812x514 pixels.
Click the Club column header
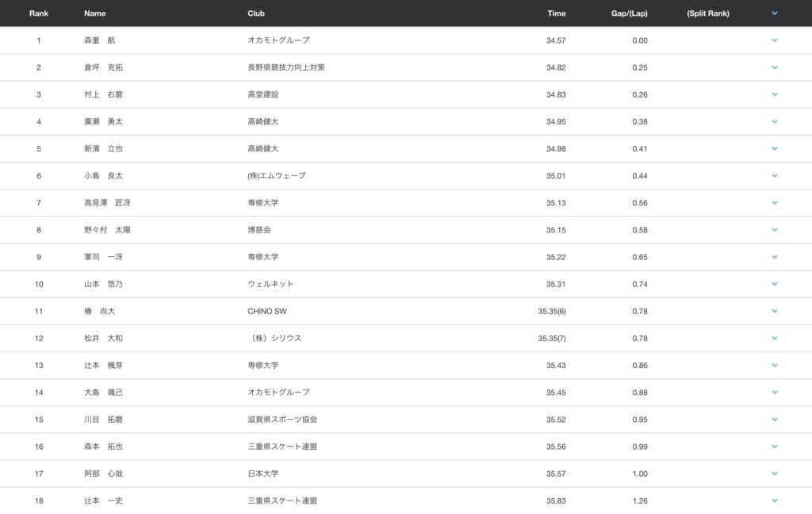[256, 13]
